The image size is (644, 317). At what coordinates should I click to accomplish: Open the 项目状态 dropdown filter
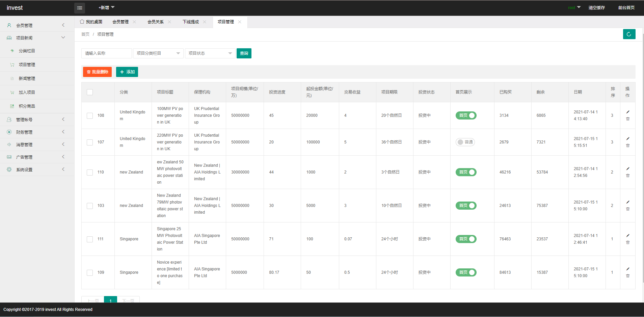point(210,53)
